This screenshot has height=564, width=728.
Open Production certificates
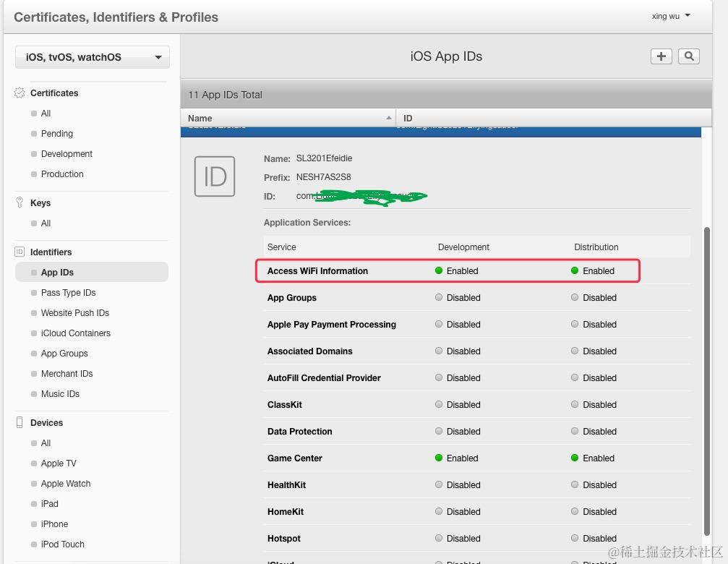(62, 174)
